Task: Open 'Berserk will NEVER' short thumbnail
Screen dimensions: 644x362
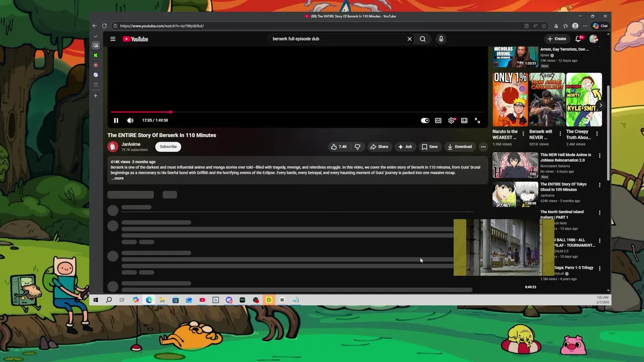Action: pyautogui.click(x=547, y=100)
